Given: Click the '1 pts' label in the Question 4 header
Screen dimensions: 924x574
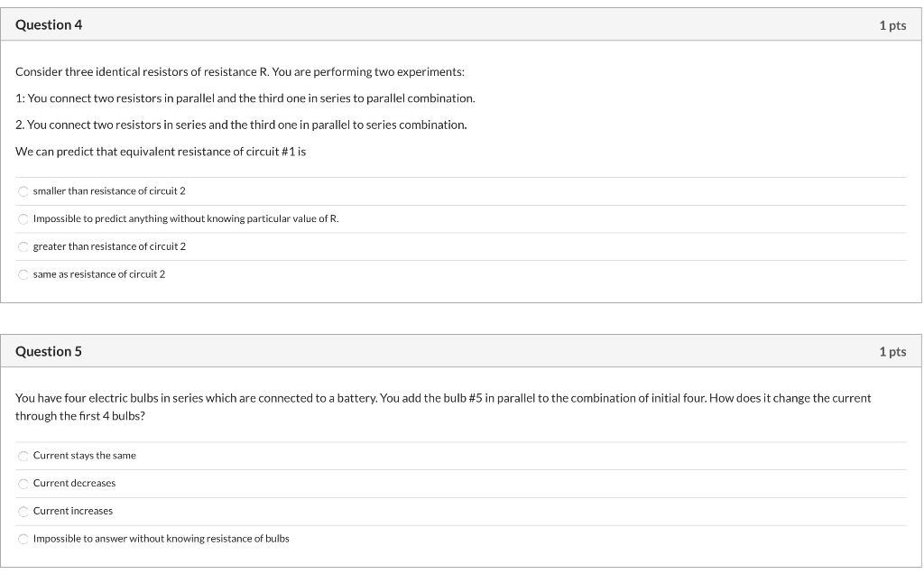Looking at the screenshot, I should click(x=892, y=25).
